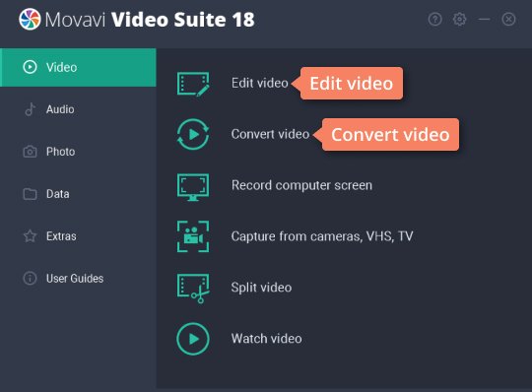
Task: Click the star icon beside Extras
Action: [x=30, y=236]
